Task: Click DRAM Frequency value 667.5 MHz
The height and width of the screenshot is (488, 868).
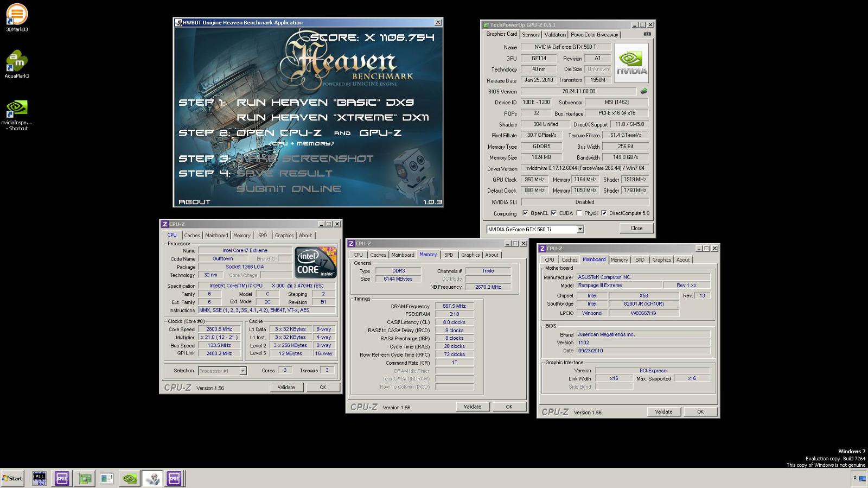Action: pos(454,306)
